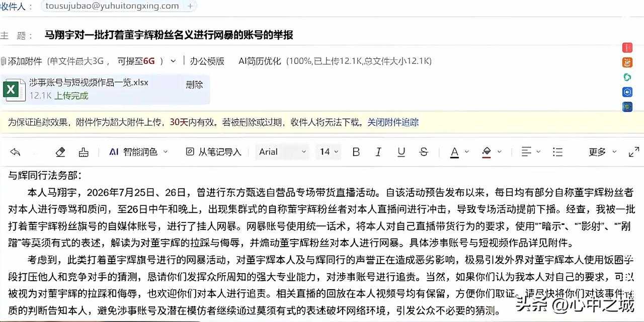
Task: Click the bulleted list icon
Action: [557, 152]
